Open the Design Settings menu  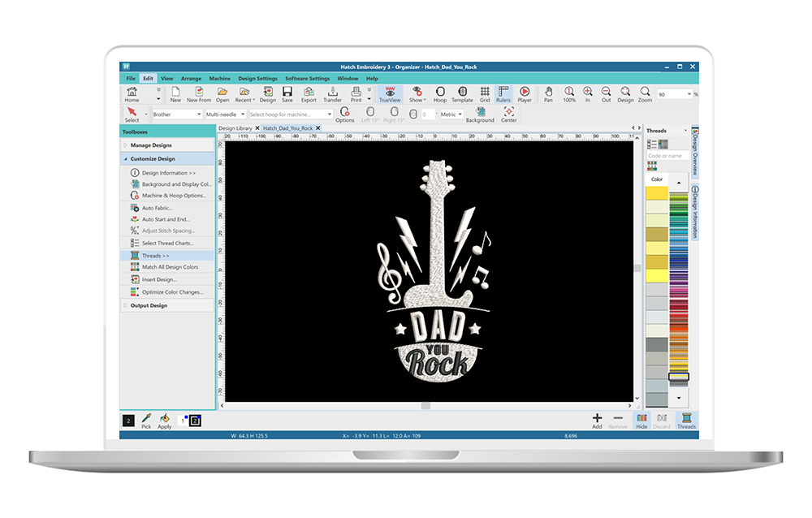pyautogui.click(x=257, y=79)
